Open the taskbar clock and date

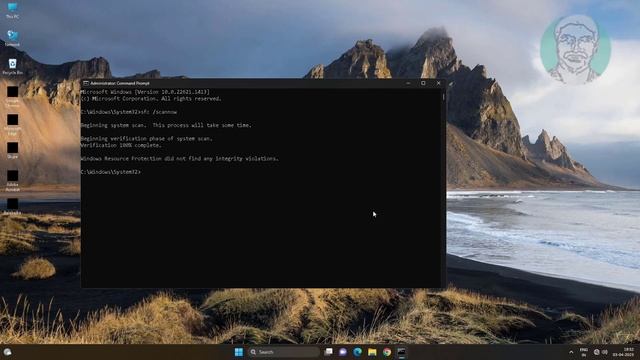pos(623,352)
